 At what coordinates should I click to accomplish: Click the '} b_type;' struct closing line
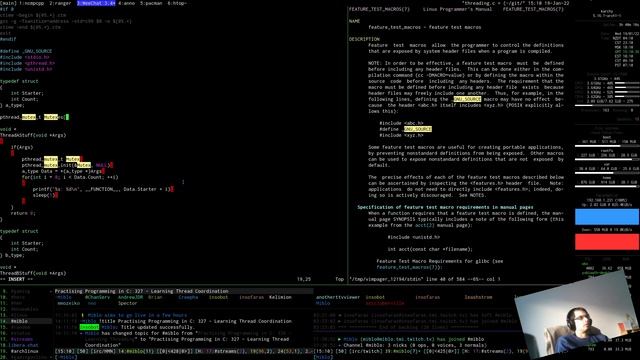click(12, 255)
